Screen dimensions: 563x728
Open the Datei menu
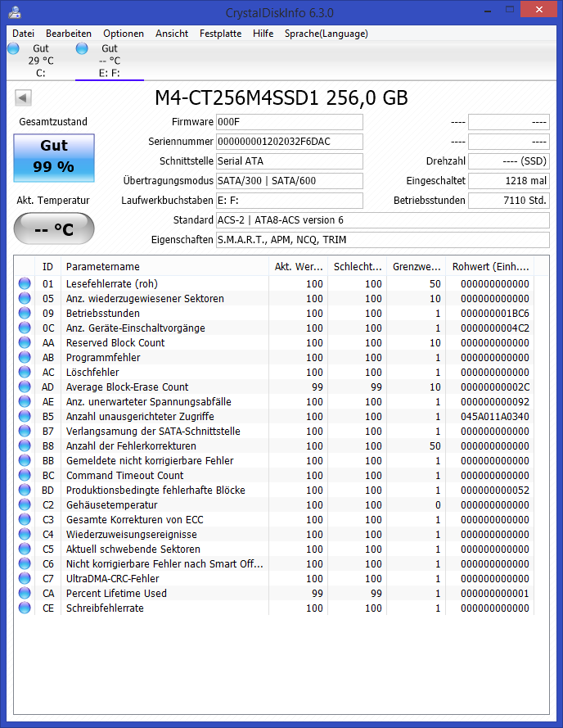pyautogui.click(x=23, y=34)
